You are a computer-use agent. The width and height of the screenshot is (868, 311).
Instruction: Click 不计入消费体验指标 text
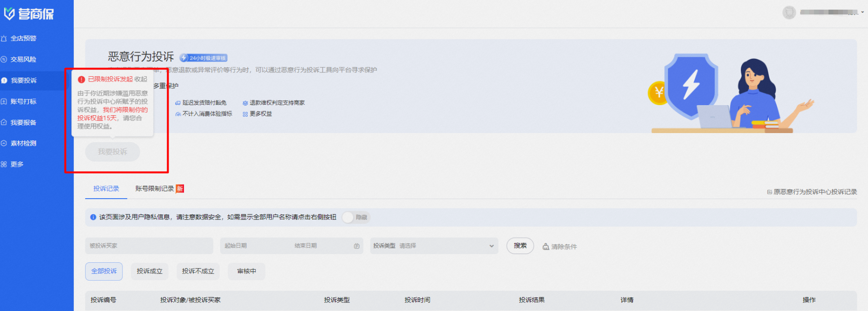[x=207, y=114]
